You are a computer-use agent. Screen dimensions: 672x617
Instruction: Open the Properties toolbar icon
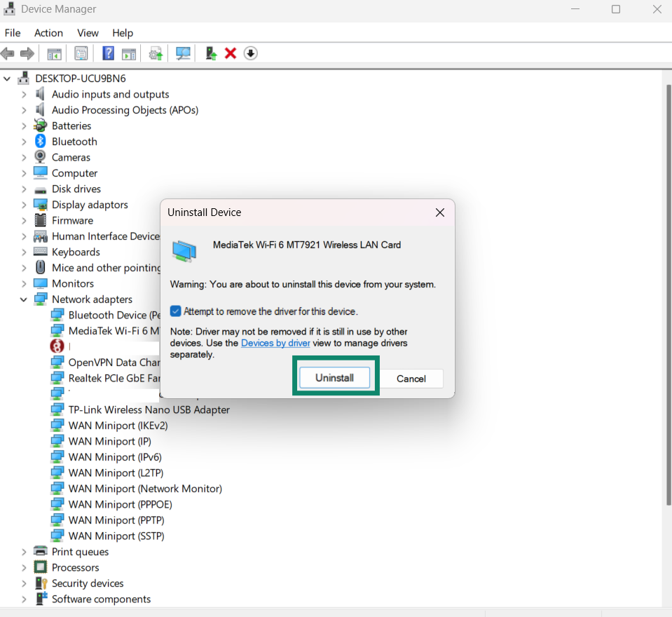[x=81, y=53]
